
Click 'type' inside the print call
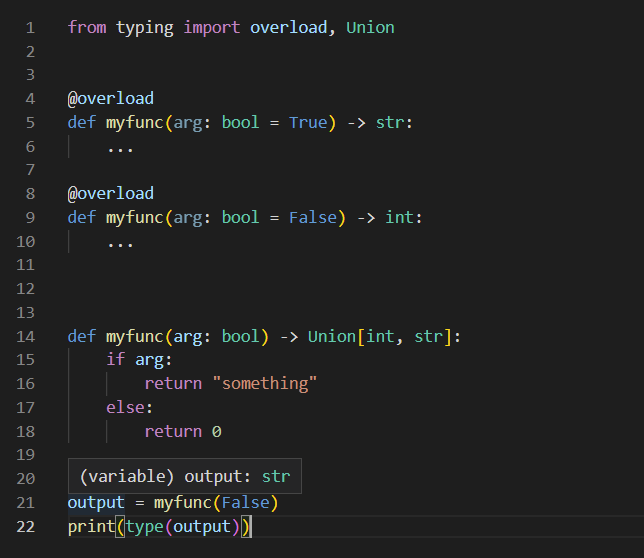145,527
